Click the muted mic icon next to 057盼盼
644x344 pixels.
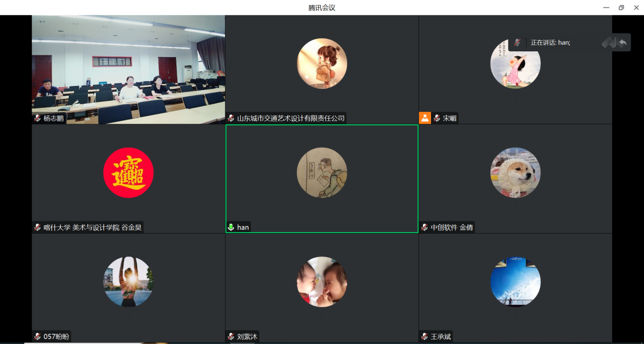[x=37, y=336]
